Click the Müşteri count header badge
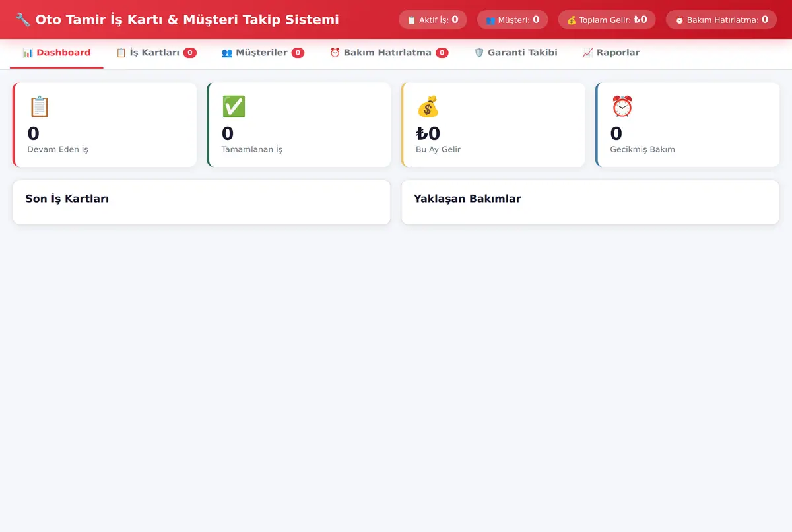The width and height of the screenshot is (792, 532). click(512, 20)
